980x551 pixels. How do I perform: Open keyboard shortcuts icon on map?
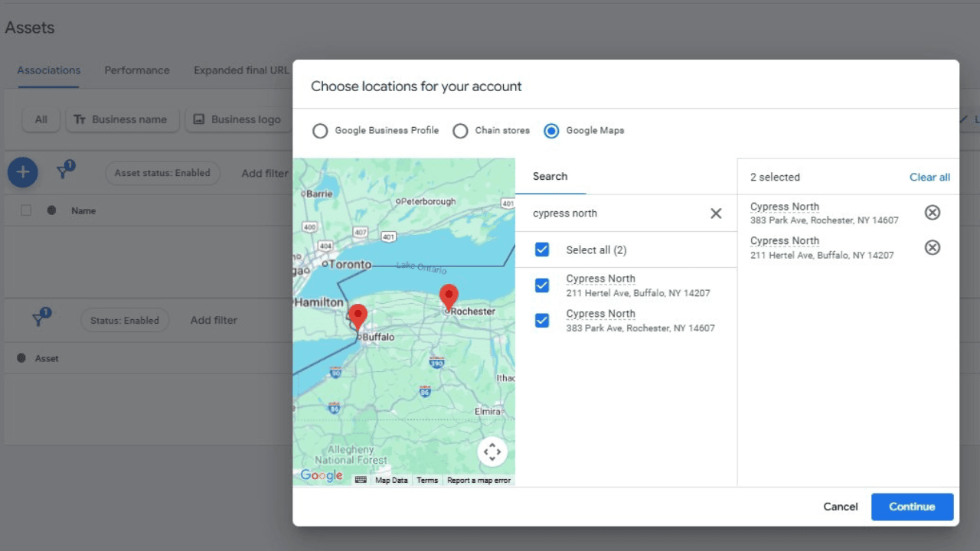361,480
